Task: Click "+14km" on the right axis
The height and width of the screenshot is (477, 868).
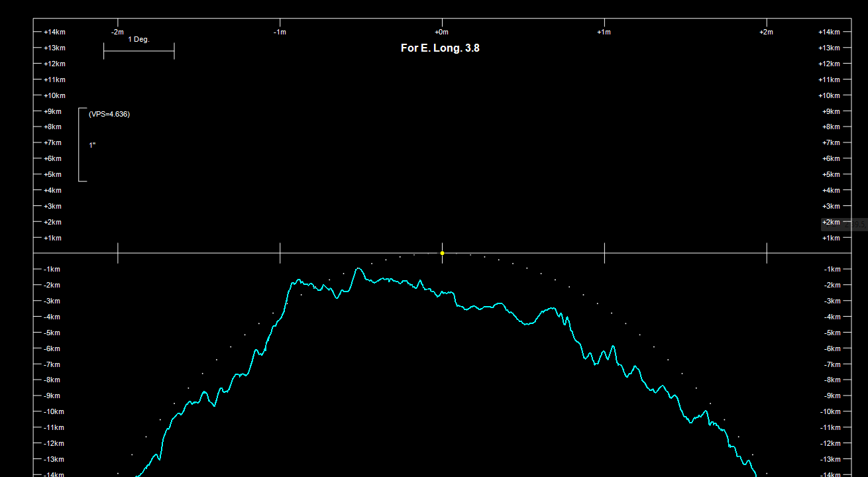Action: 829,32
